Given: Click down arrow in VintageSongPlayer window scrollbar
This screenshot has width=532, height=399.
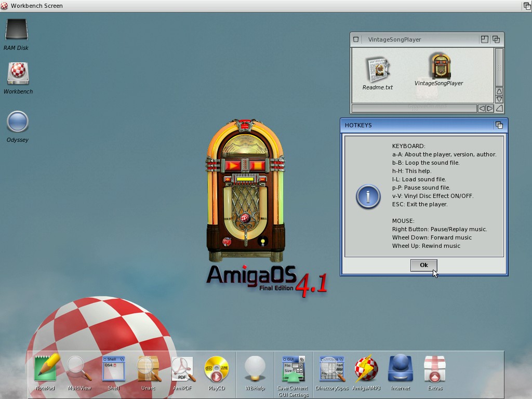Looking at the screenshot, I should [x=499, y=99].
